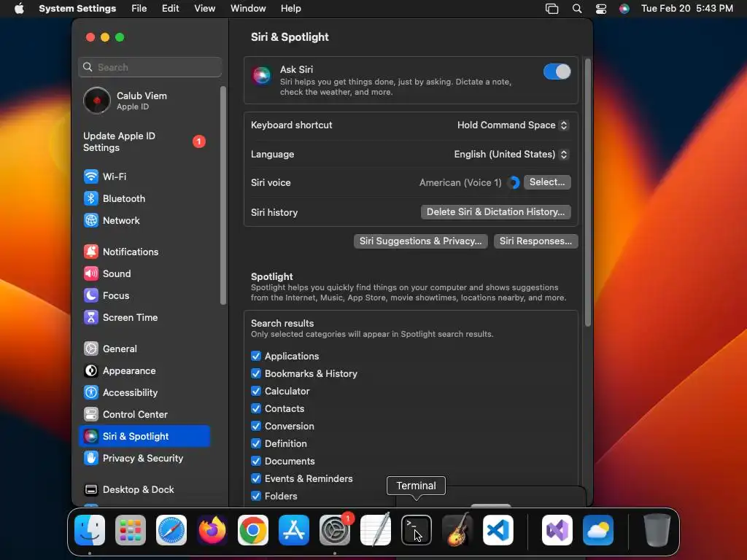Uncheck Events & Reminders checkbox

256,478
